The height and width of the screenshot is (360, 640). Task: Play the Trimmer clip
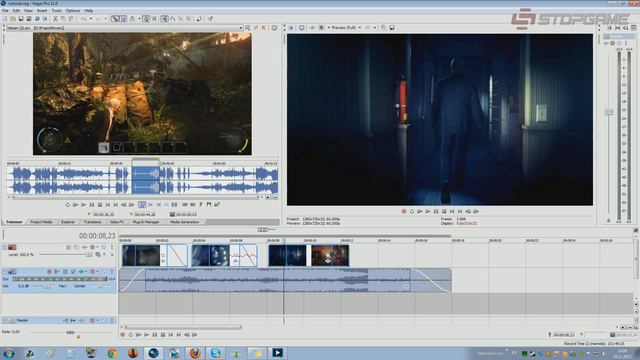(x=84, y=204)
